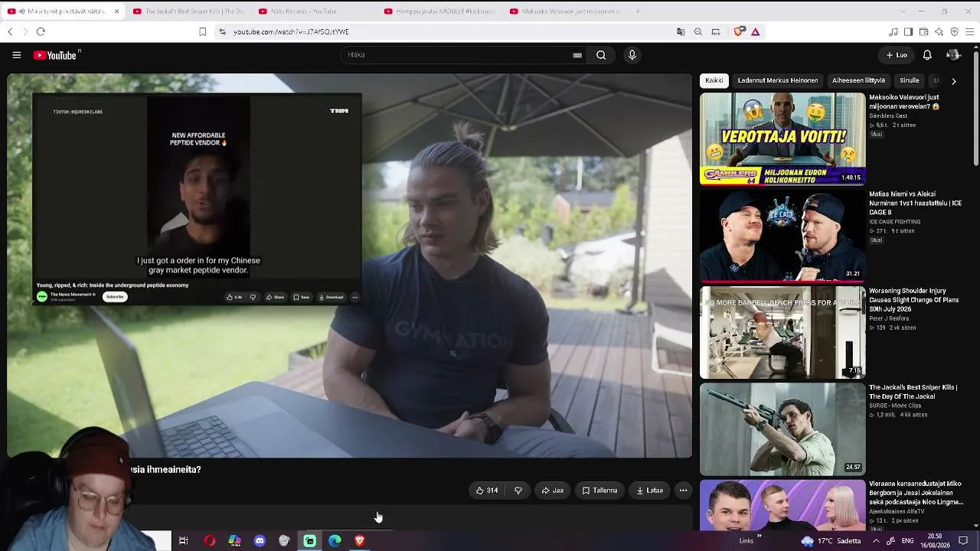Share the video with the Jaa button
The height and width of the screenshot is (551, 980).
click(552, 491)
